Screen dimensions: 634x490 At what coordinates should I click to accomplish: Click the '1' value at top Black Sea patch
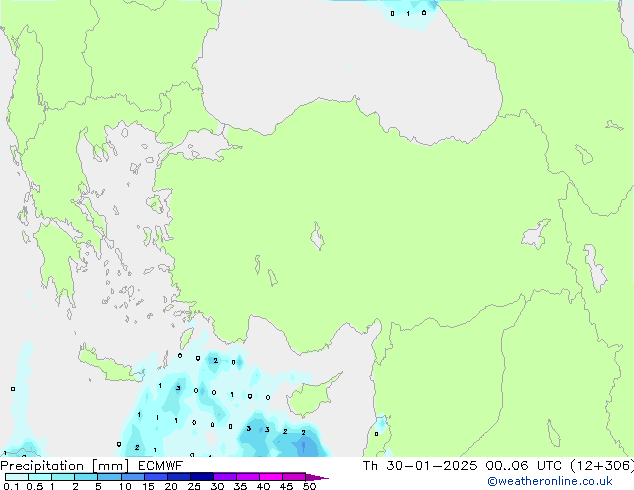pos(408,14)
